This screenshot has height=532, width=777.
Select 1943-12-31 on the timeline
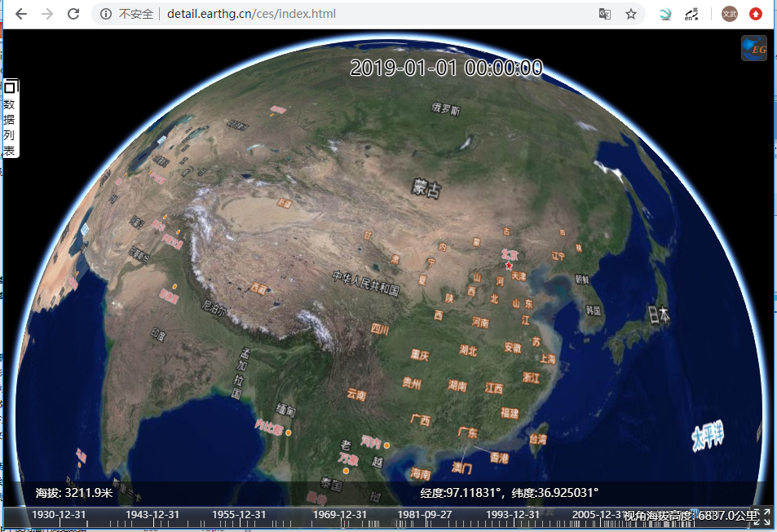[x=152, y=515]
